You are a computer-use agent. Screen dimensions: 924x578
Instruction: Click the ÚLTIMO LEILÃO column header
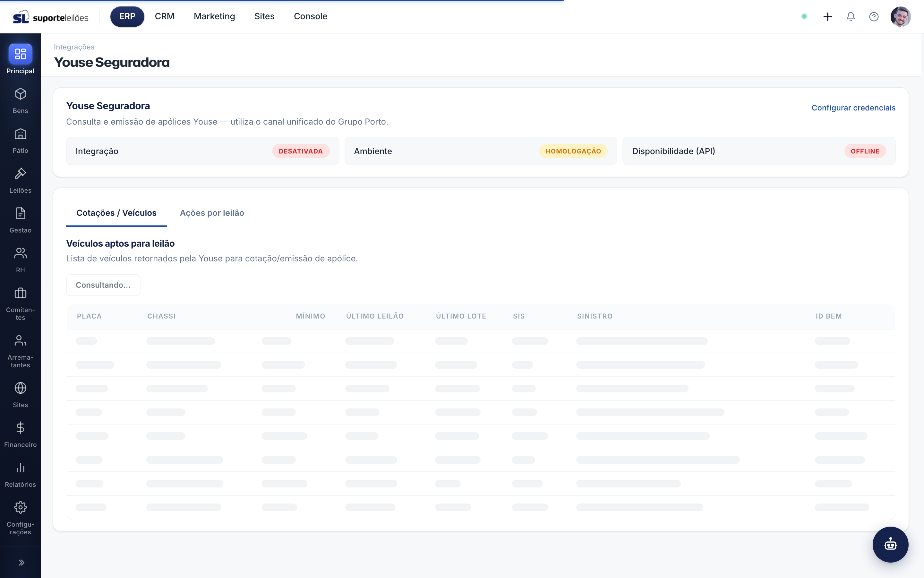374,316
